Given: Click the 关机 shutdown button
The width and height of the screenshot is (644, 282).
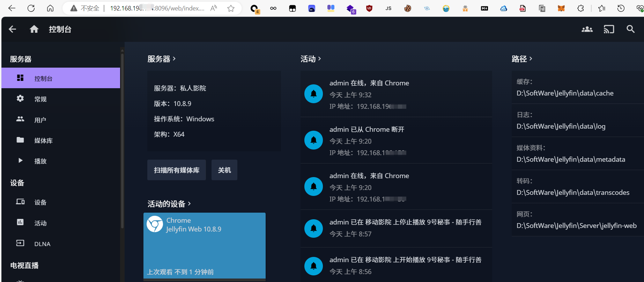Looking at the screenshot, I should (224, 170).
